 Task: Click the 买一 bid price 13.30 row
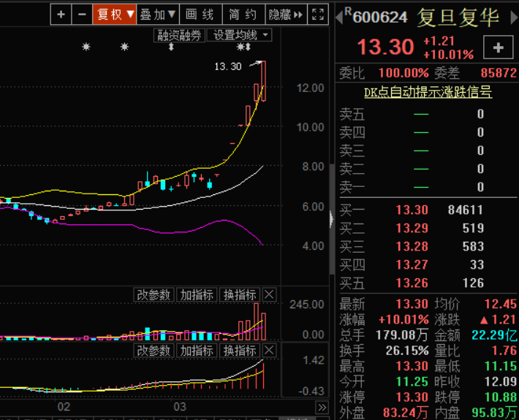pyautogui.click(x=427, y=210)
